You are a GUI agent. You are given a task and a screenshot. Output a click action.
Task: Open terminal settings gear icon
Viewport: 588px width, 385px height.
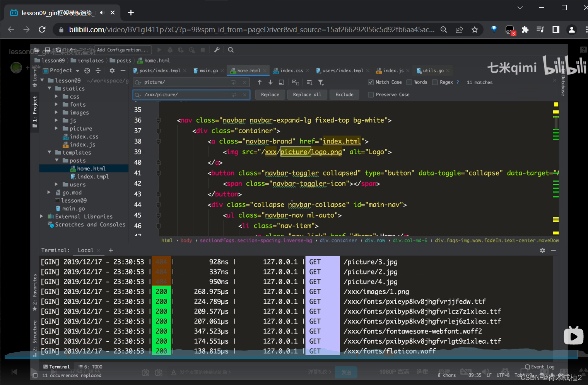[542, 250]
